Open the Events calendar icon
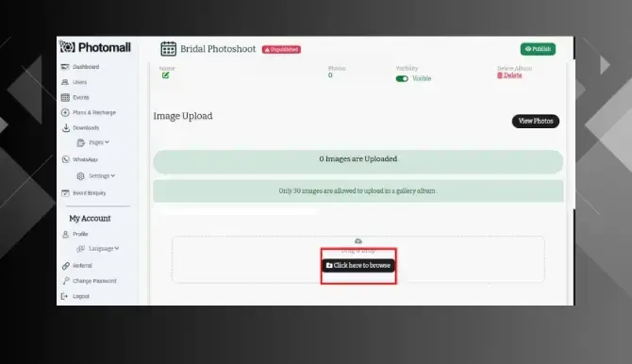 tap(65, 97)
